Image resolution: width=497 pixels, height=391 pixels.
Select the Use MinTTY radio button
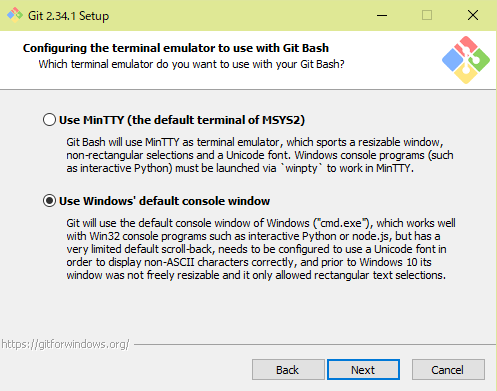[49, 120]
